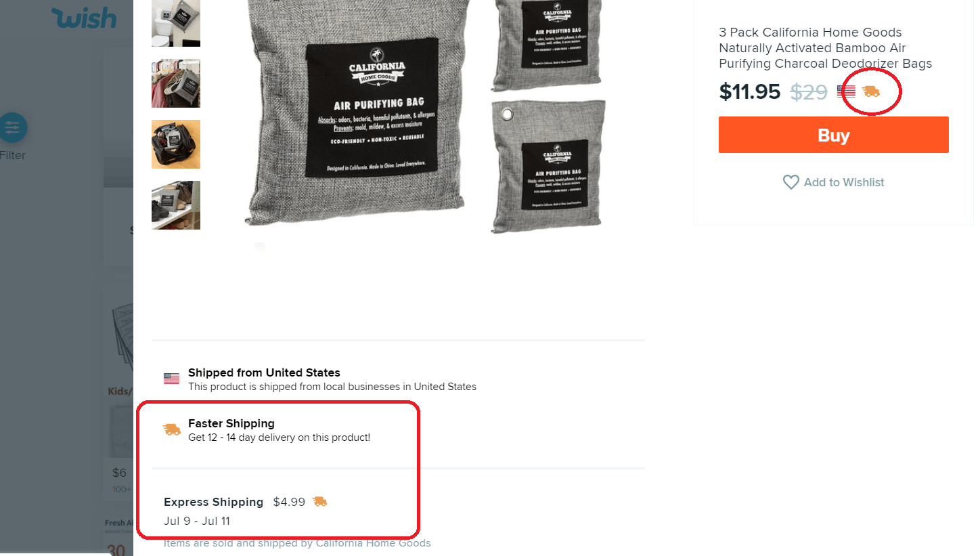The width and height of the screenshot is (980, 556).
Task: Click the truck icon next to $4.99
Action: click(319, 502)
